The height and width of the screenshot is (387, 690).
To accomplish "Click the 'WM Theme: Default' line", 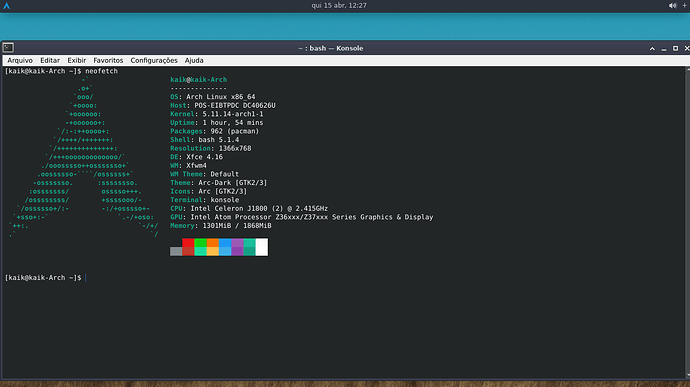I will pos(205,174).
